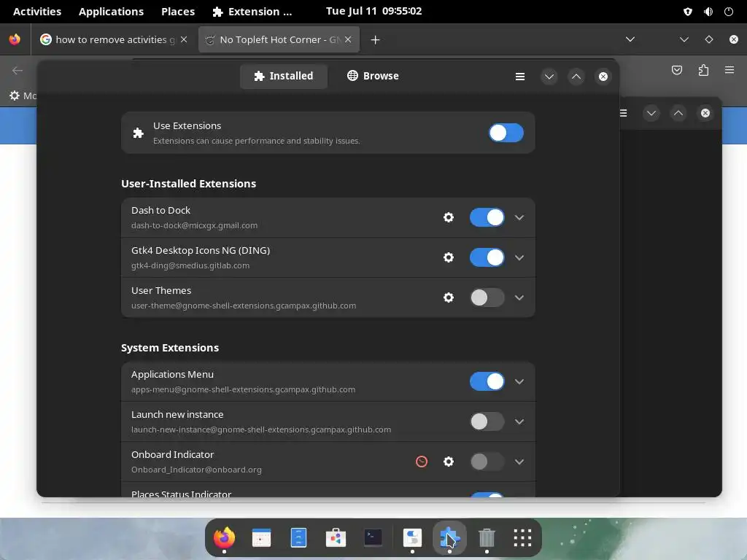
Task: Click the Firefox logo icon before tabs
Action: point(15,39)
